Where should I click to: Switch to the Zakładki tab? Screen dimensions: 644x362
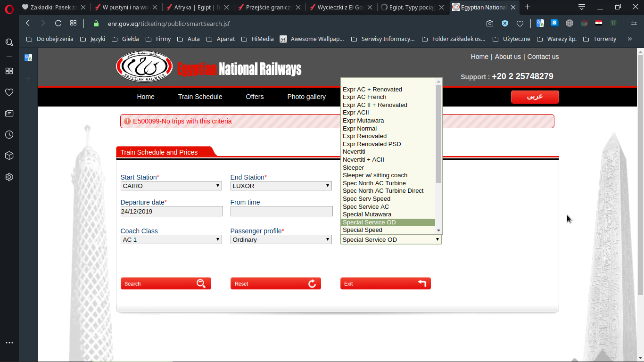53,7
